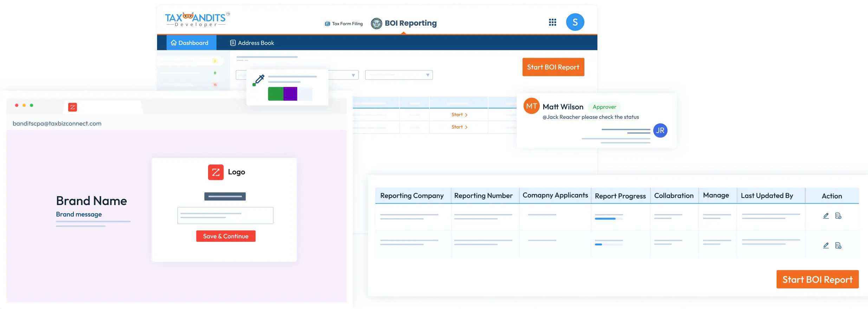Switch to Tax Form Filing
868x309 pixels.
pos(344,24)
